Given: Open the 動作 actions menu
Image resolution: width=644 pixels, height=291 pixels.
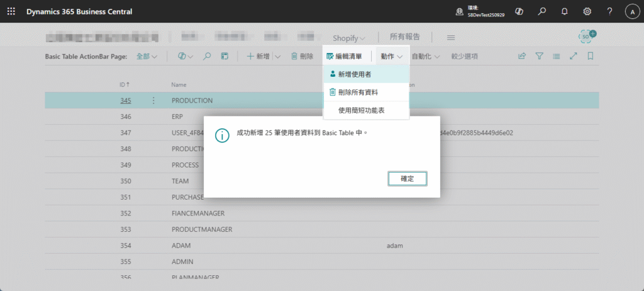Looking at the screenshot, I should tap(391, 57).
